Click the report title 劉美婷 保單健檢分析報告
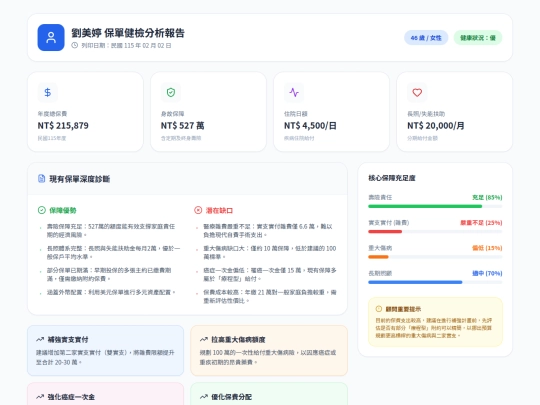The width and height of the screenshot is (540, 405). [x=128, y=33]
